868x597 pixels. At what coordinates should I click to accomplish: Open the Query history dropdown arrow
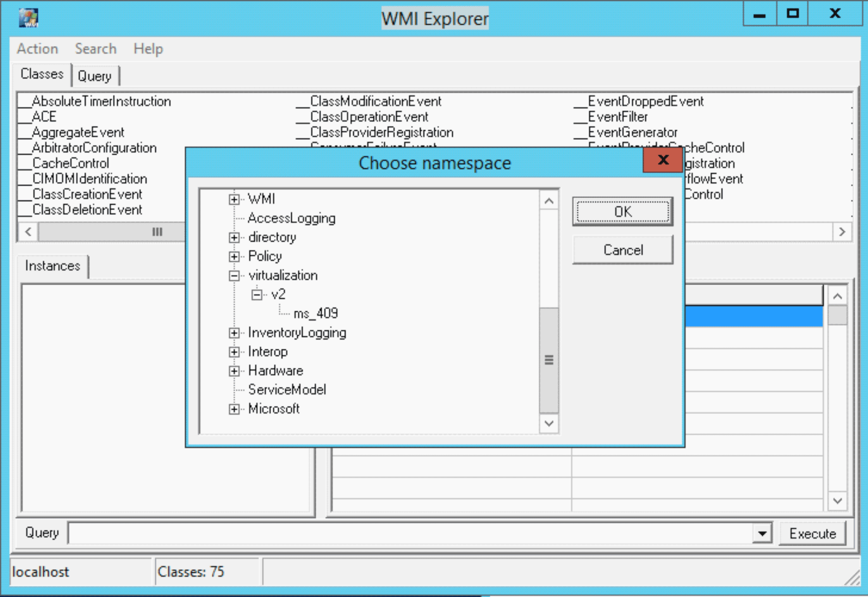coord(762,533)
